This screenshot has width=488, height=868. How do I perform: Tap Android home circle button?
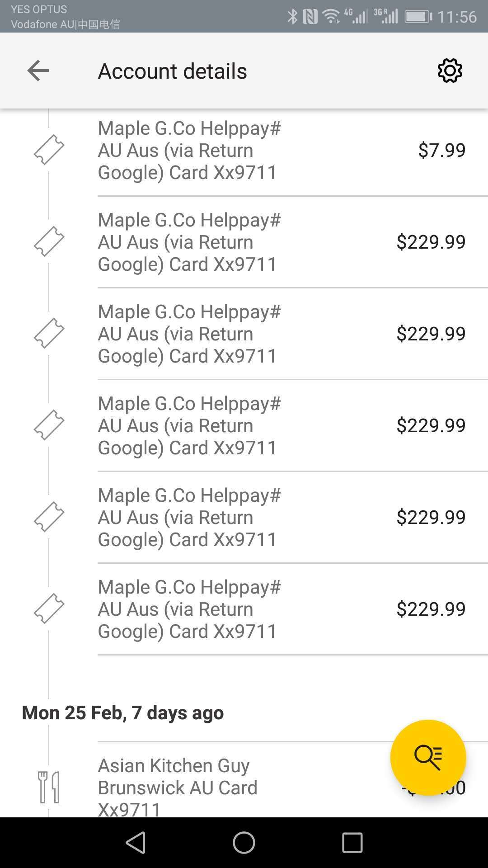point(244,843)
